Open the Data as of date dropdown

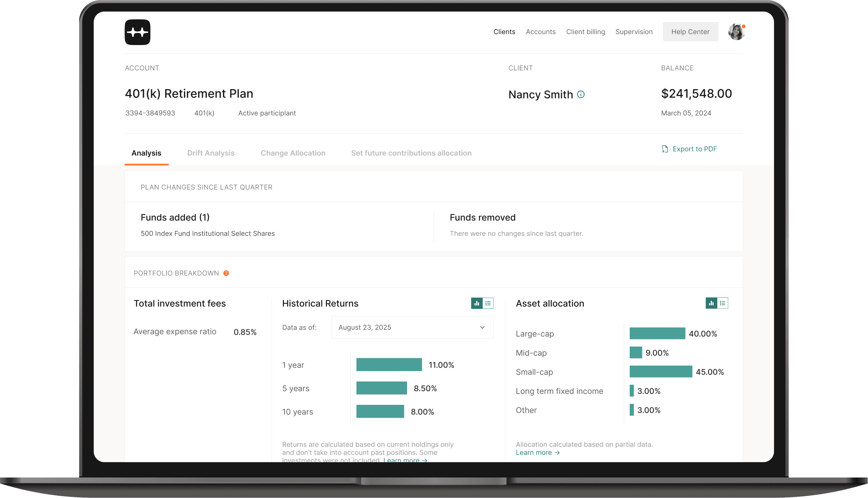pyautogui.click(x=412, y=327)
